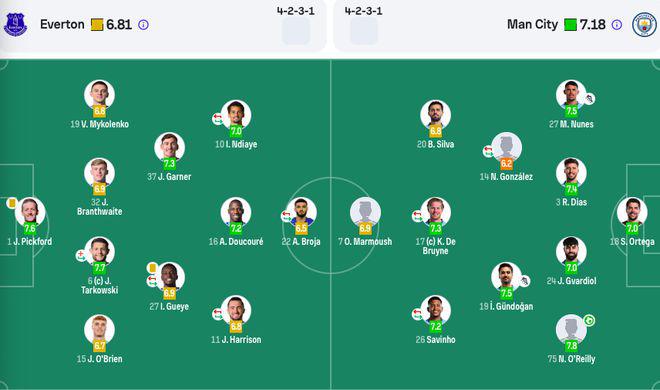660x390 pixels.
Task: Click the Manchester City club crest
Action: pyautogui.click(x=644, y=24)
